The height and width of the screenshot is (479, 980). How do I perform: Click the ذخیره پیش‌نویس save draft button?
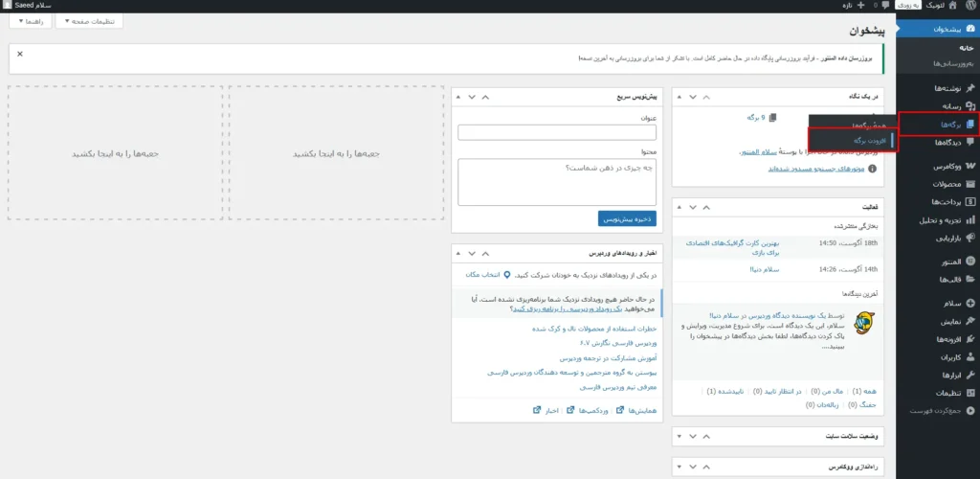click(x=627, y=218)
